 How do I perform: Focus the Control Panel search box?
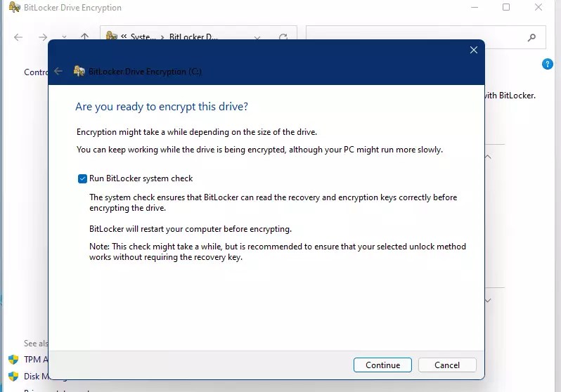point(426,37)
